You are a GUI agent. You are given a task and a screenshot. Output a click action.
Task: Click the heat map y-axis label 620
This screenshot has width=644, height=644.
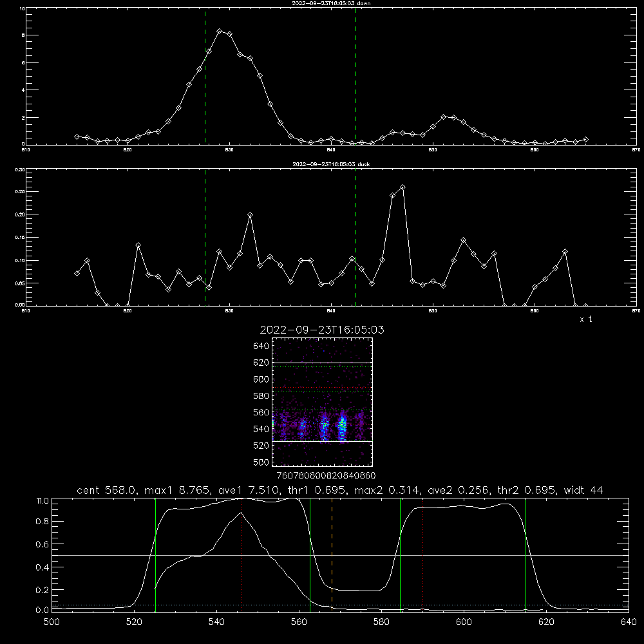pyautogui.click(x=261, y=363)
